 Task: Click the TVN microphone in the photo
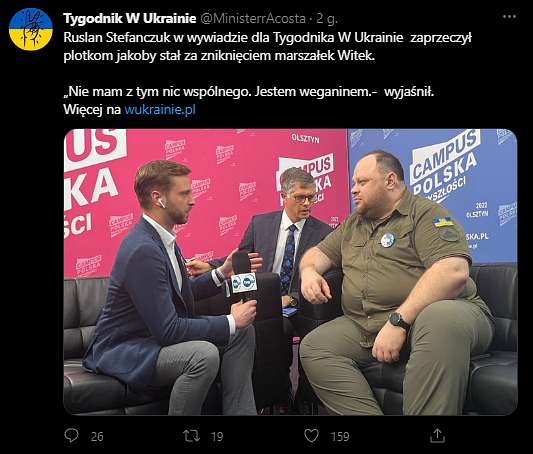click(244, 280)
